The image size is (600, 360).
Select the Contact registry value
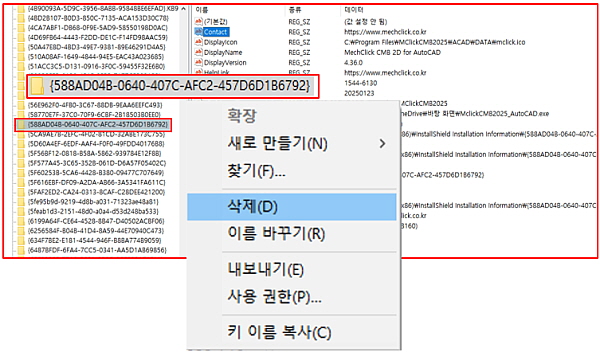[215, 32]
